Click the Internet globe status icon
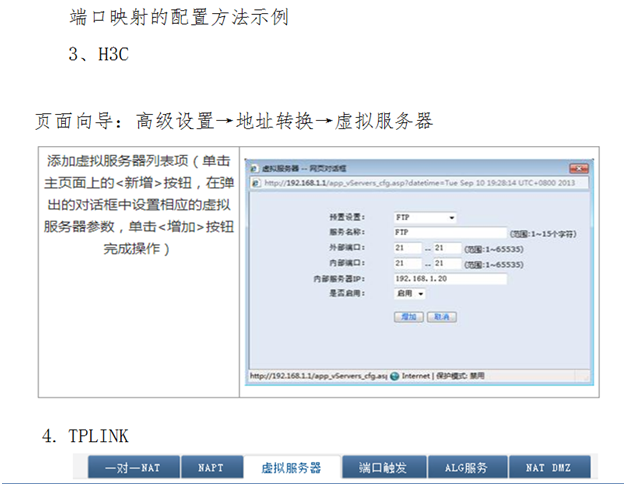This screenshot has height=486, width=626. 394,376
